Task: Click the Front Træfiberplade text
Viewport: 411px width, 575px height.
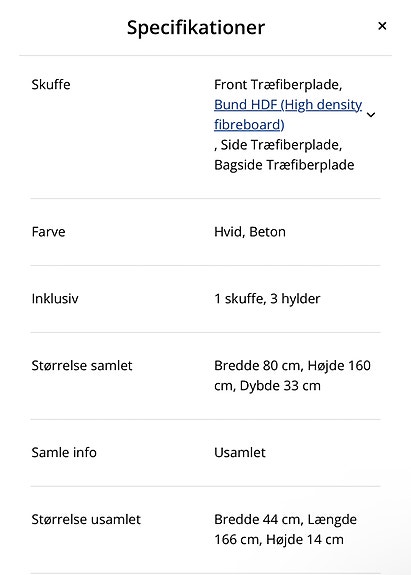Action: (x=278, y=85)
